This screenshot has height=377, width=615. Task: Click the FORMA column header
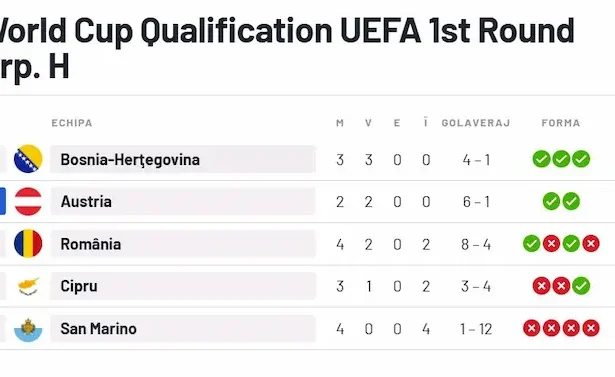tap(561, 123)
